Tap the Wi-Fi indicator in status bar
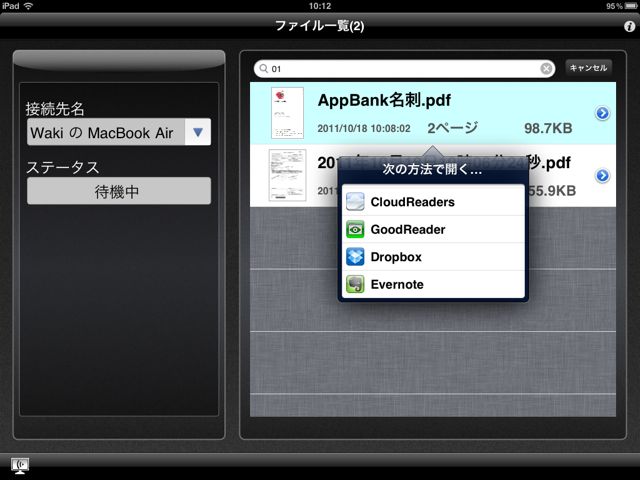The width and height of the screenshot is (640, 480). [x=28, y=6]
